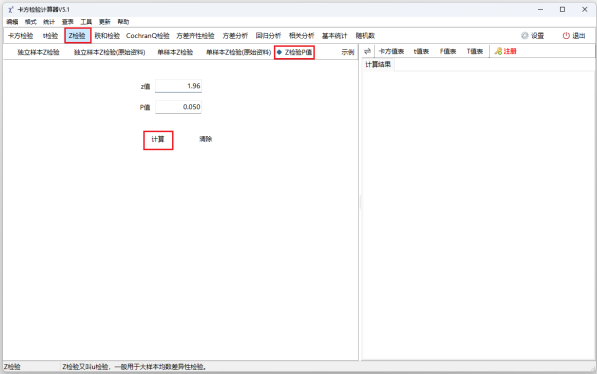Click the status bar text 'Z检验'
597x374 pixels.
pyautogui.click(x=12, y=367)
